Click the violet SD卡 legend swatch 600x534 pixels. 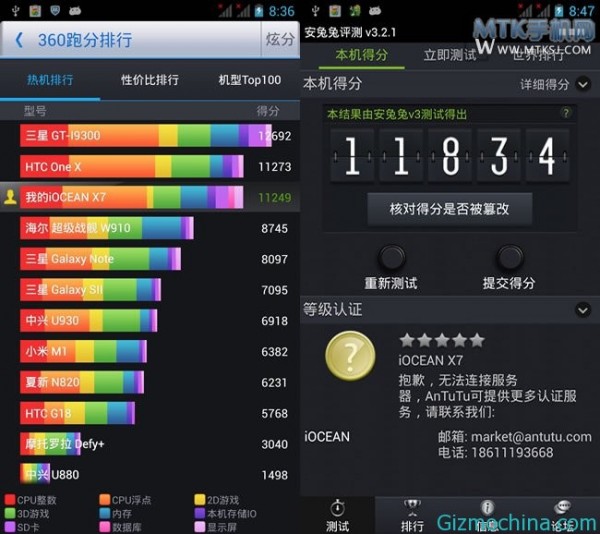pyautogui.click(x=10, y=527)
